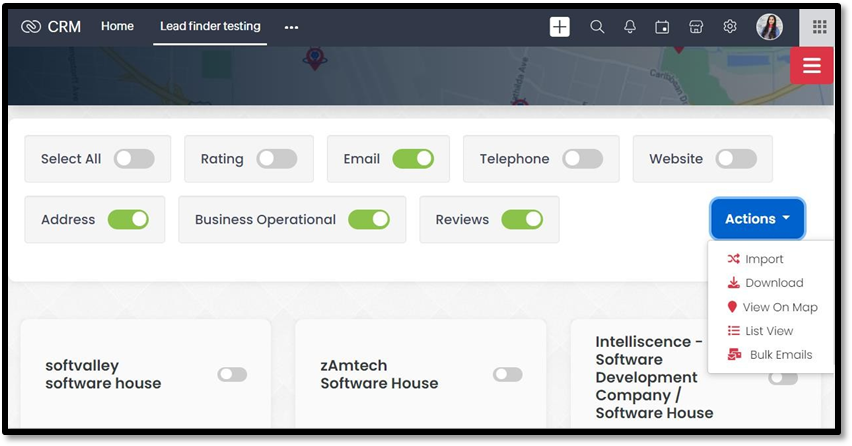Click the Select All label
Image resolution: width=852 pixels, height=446 pixels.
[x=71, y=159]
